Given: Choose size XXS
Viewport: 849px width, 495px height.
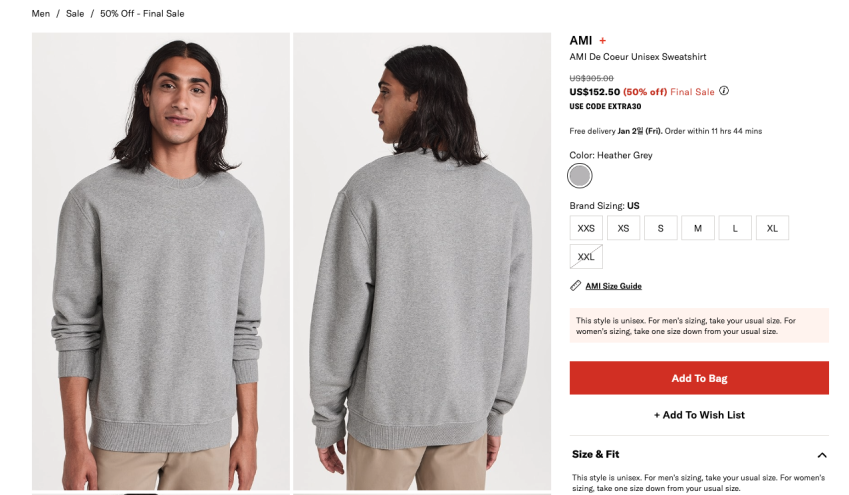Looking at the screenshot, I should point(586,228).
